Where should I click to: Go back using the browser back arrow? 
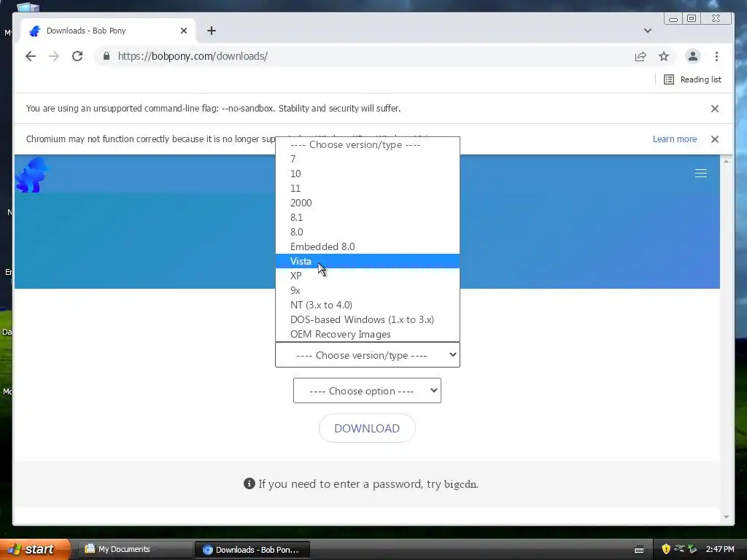tap(31, 56)
